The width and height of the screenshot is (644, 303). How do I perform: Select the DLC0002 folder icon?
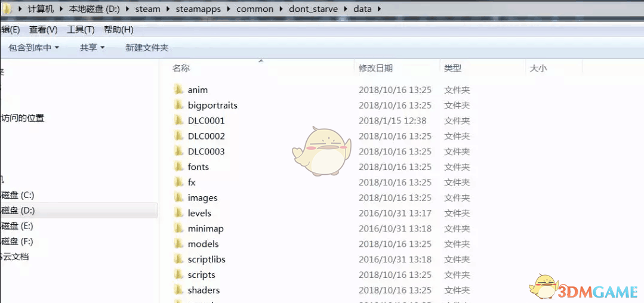[178, 136]
